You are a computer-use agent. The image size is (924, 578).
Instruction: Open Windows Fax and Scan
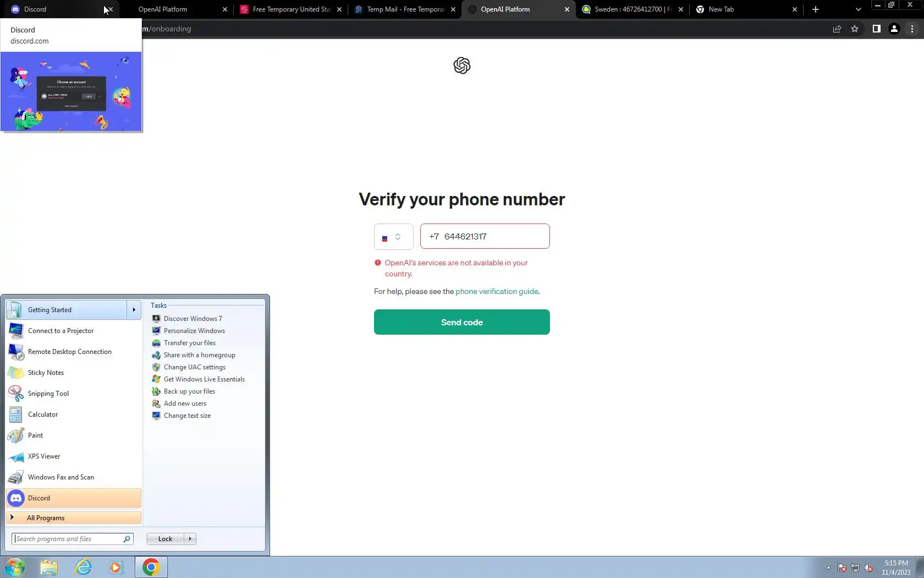coord(74,477)
